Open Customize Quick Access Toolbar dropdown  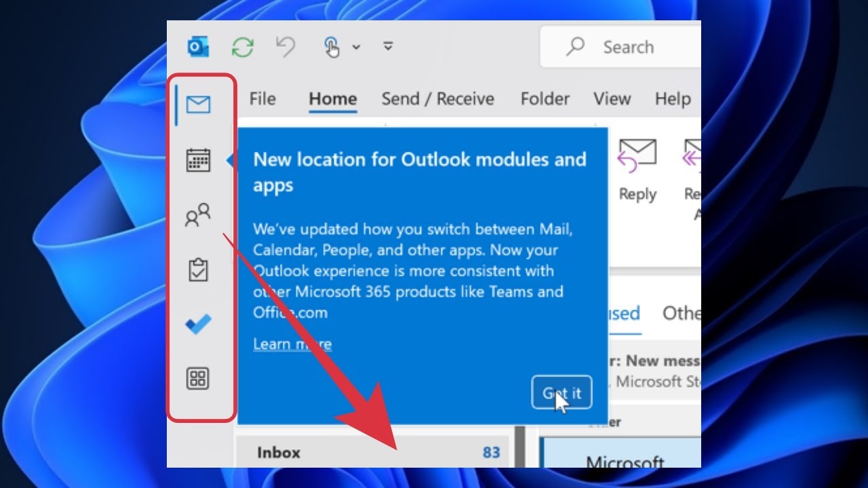pos(388,46)
